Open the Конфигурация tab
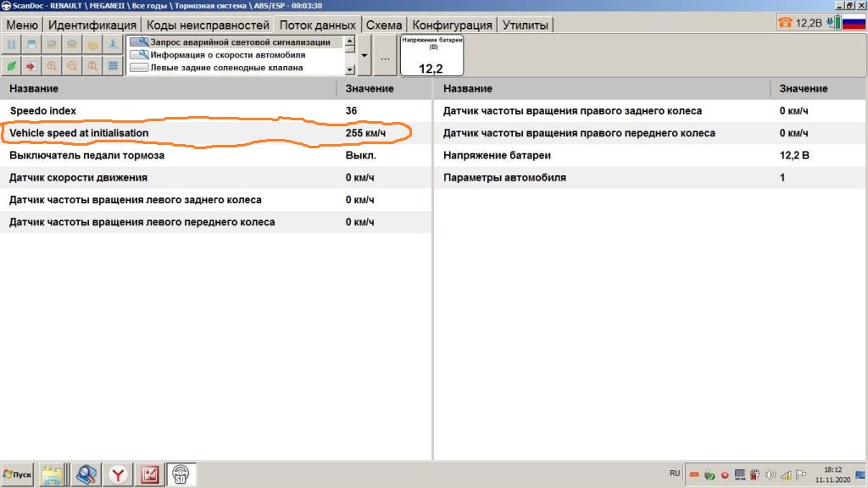The width and height of the screenshot is (868, 488). pos(452,25)
